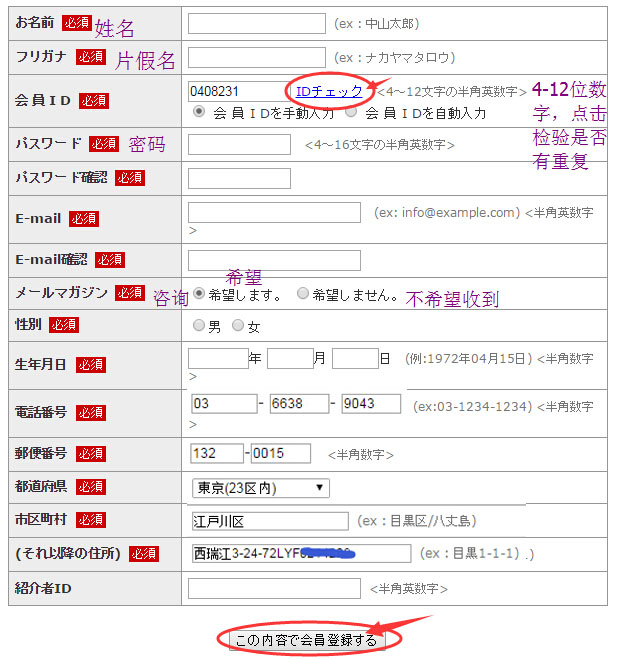Choose 希望しません for mail magazine
This screenshot has width=619, height=659.
pyautogui.click(x=303, y=294)
